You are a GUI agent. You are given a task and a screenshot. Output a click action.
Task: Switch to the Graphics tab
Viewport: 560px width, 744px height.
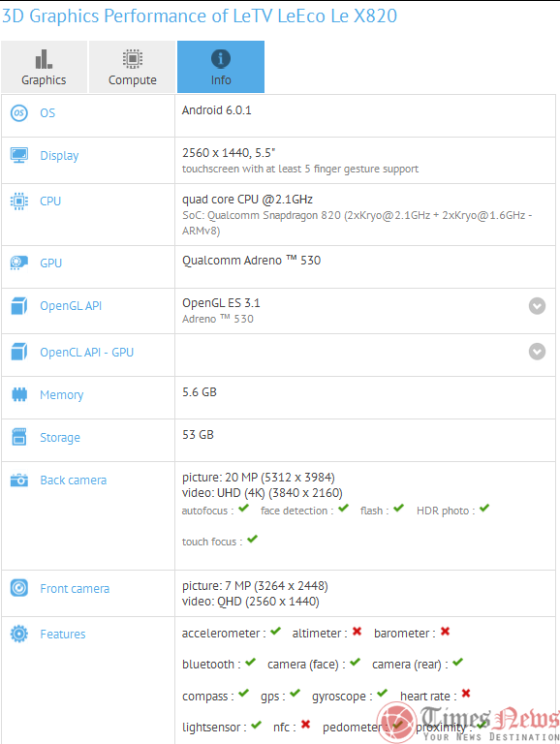(45, 67)
